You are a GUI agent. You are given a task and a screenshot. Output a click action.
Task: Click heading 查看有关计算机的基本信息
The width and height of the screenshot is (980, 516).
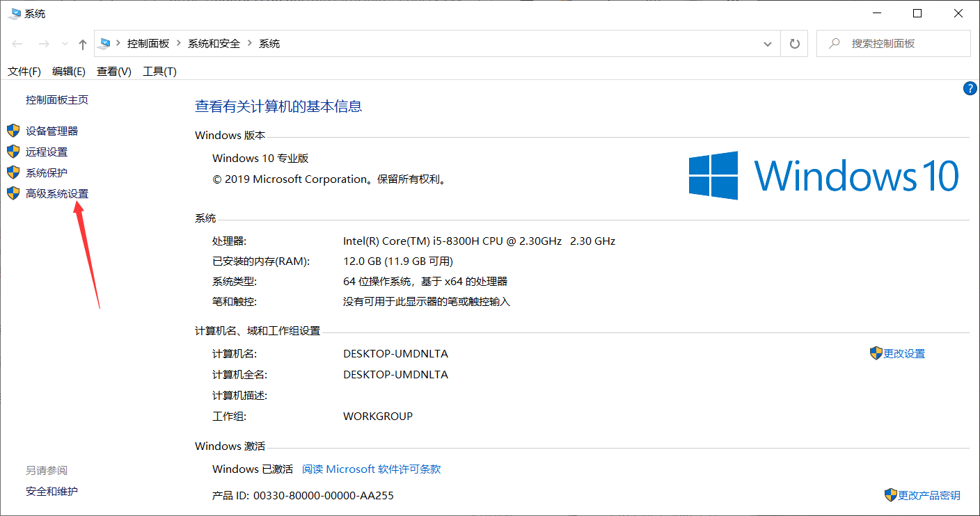pyautogui.click(x=278, y=106)
